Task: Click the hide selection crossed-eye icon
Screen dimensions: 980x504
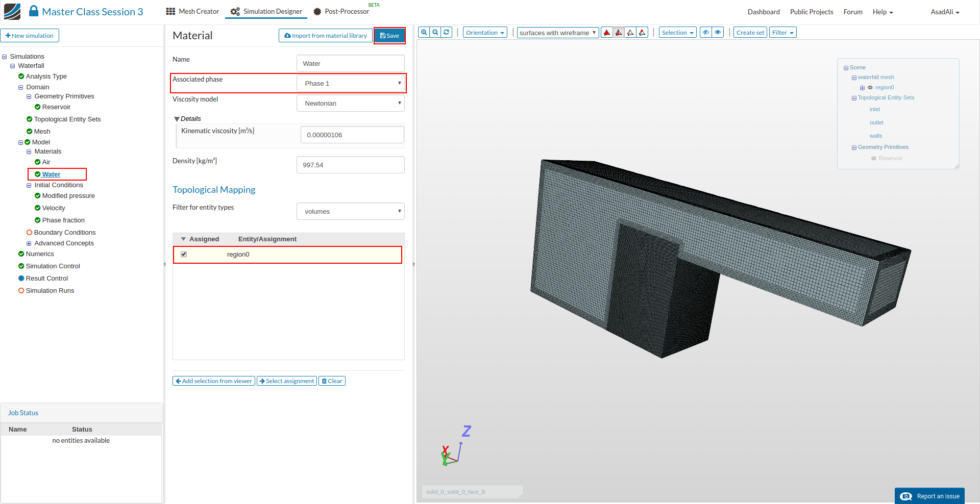Action: (706, 32)
